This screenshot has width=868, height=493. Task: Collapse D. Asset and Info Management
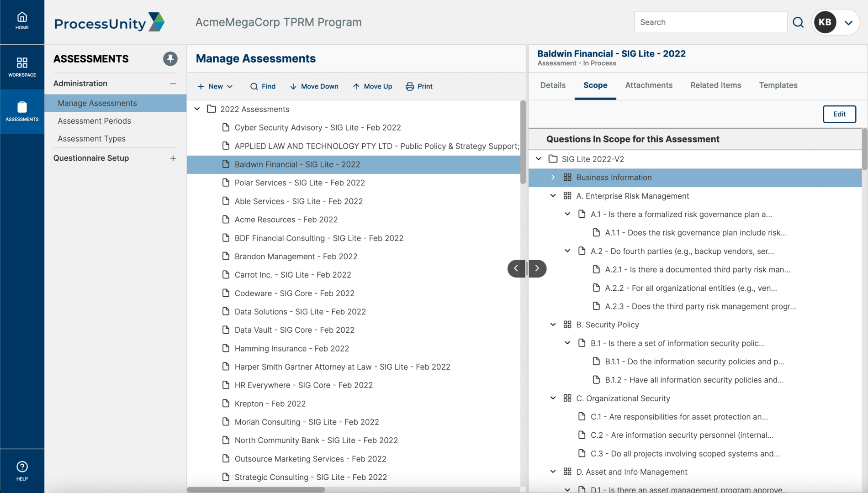tap(553, 472)
